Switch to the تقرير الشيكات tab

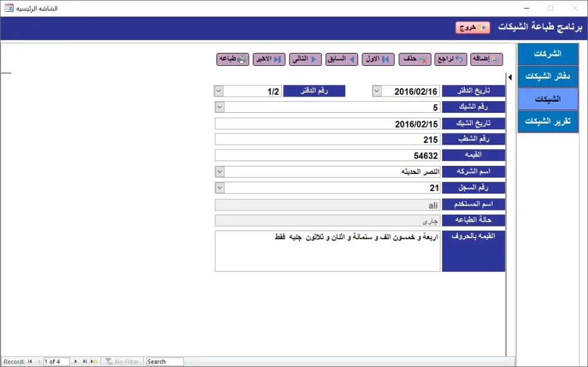coord(547,121)
